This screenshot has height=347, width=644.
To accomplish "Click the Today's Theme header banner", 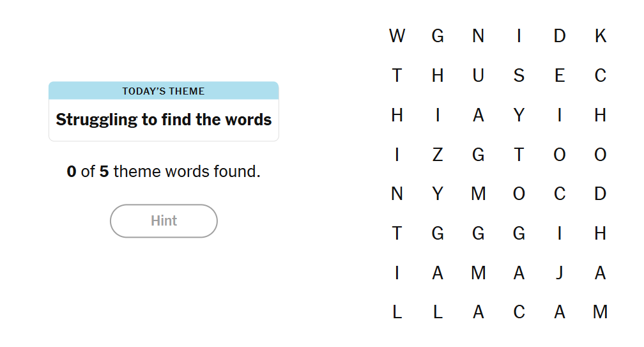I will (x=164, y=91).
